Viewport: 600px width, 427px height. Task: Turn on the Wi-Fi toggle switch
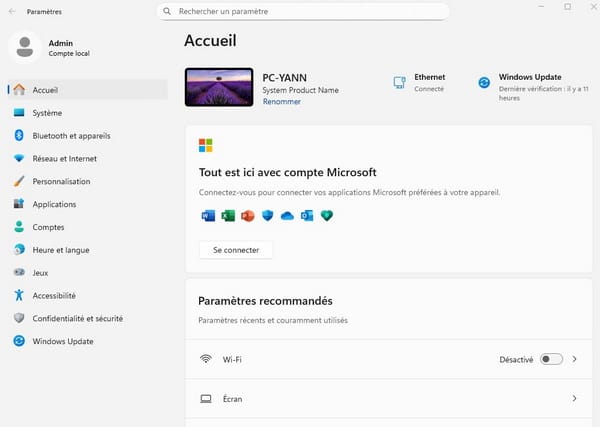click(551, 359)
